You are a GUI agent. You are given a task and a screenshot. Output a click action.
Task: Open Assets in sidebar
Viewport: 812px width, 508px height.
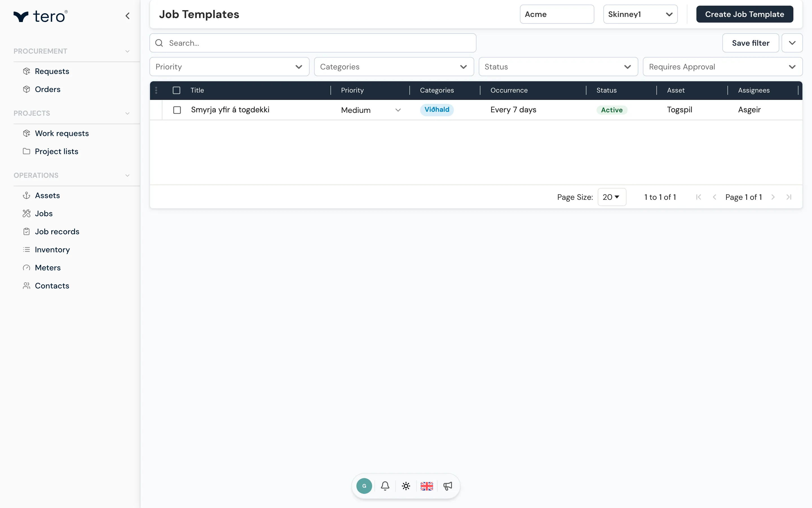coord(47,196)
